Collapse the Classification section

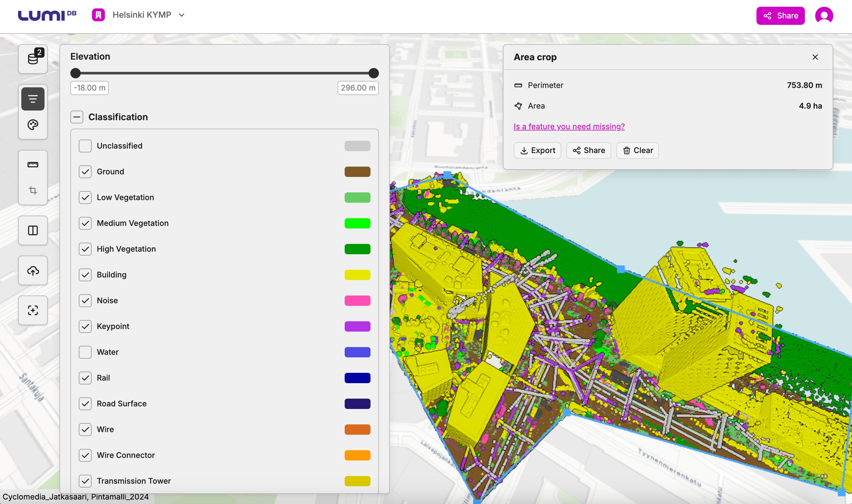pyautogui.click(x=77, y=117)
